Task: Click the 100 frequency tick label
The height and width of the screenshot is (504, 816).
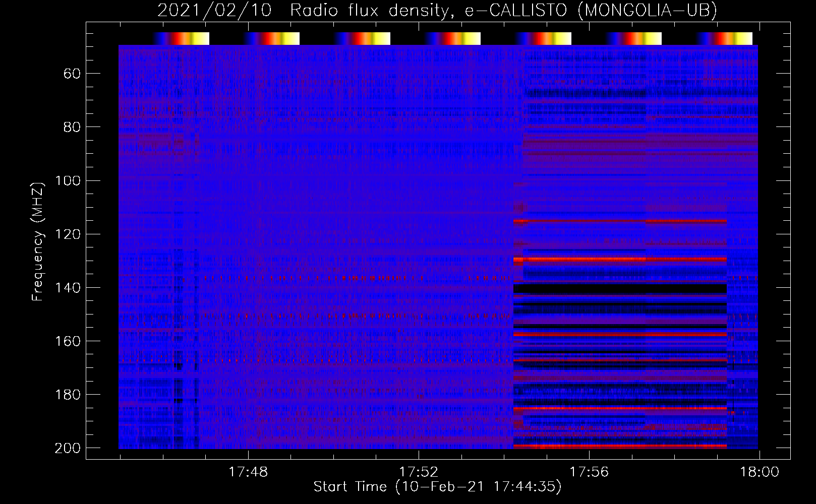Action: pyautogui.click(x=68, y=180)
